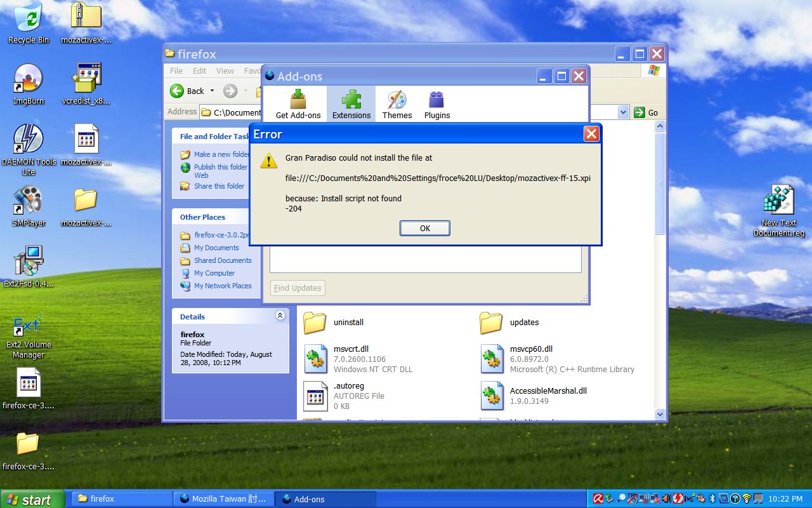This screenshot has height=508, width=812.
Task: Select the Extensions puzzle icon
Action: 351,100
